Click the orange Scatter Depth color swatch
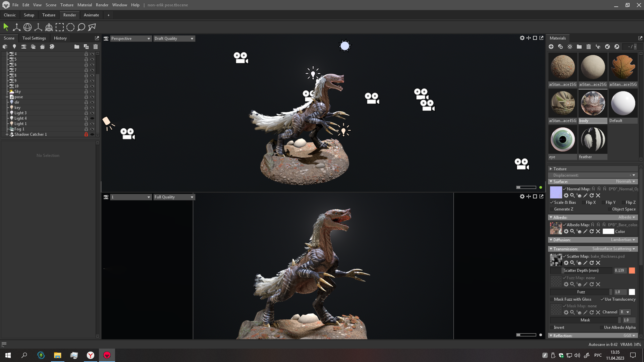644x362 pixels. [632, 270]
